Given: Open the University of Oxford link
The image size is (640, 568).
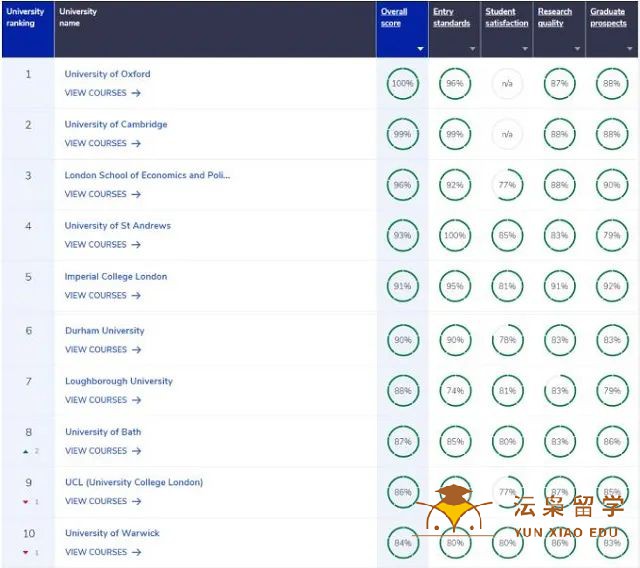Looking at the screenshot, I should coord(107,74).
